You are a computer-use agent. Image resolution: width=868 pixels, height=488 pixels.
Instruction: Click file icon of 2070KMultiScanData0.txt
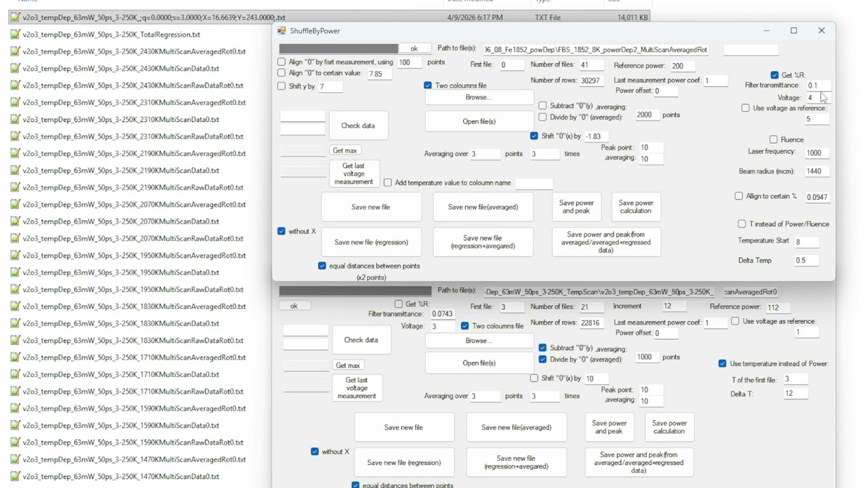tap(15, 221)
